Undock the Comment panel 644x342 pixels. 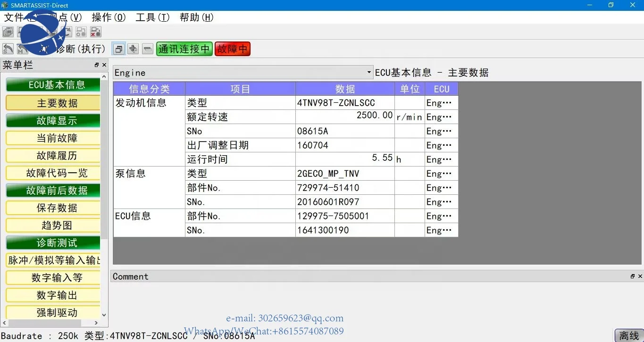coord(633,276)
